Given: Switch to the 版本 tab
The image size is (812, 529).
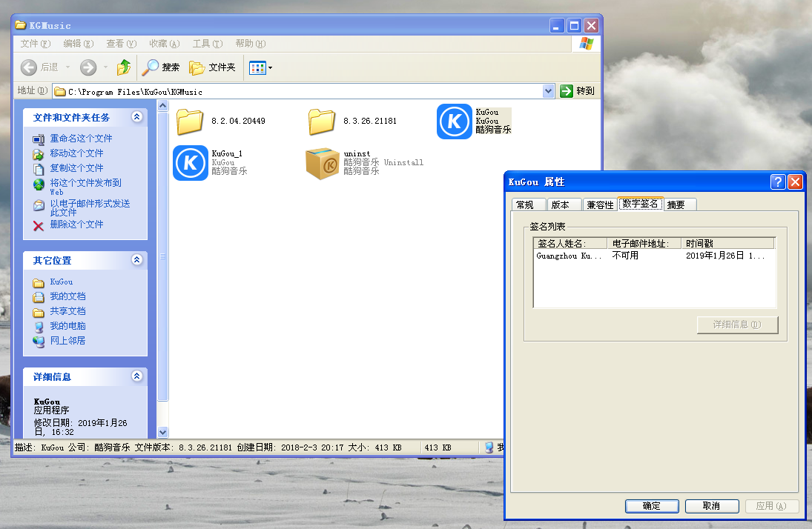Looking at the screenshot, I should [x=564, y=205].
